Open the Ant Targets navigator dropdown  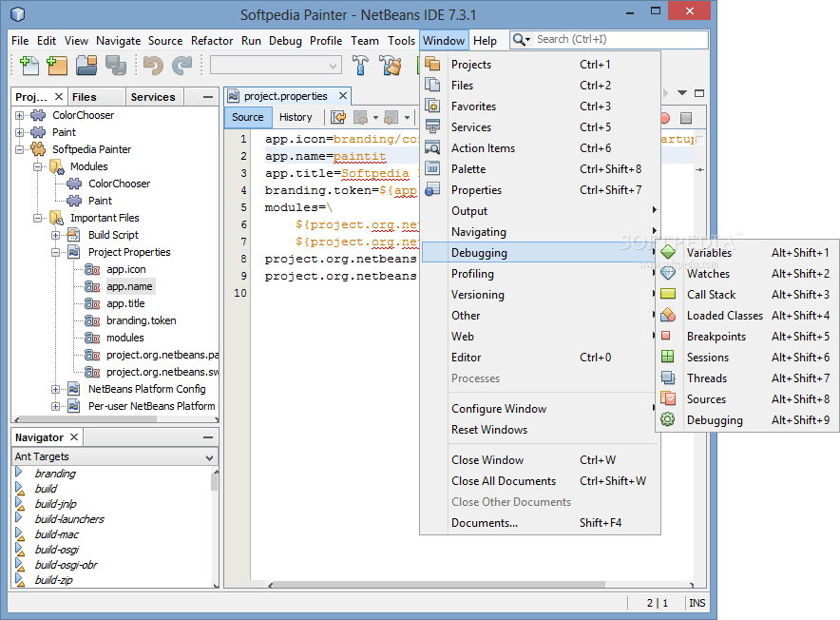(x=209, y=457)
